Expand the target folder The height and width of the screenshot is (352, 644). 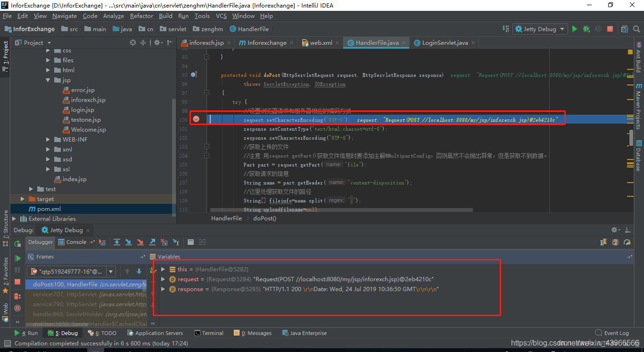pos(22,199)
